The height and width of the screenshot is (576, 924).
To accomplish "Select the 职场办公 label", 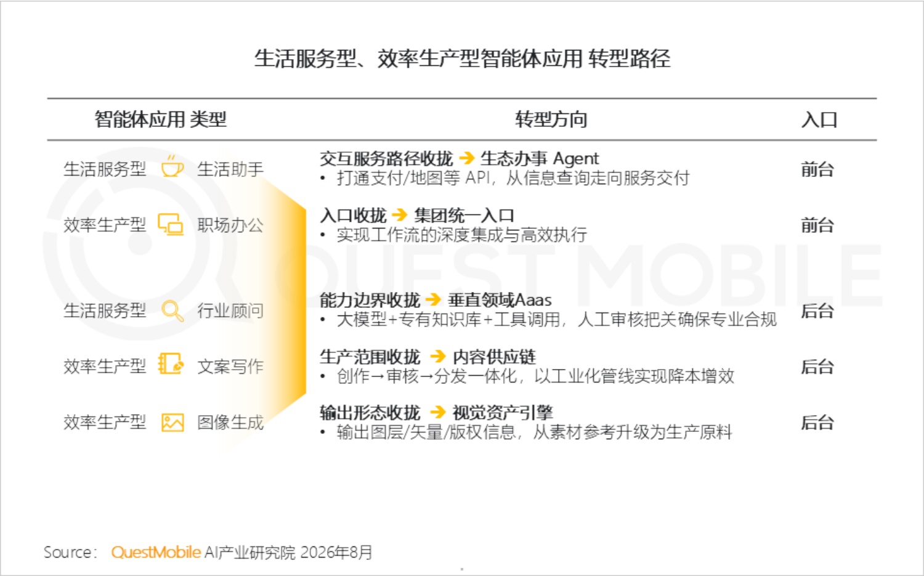I will (x=230, y=225).
